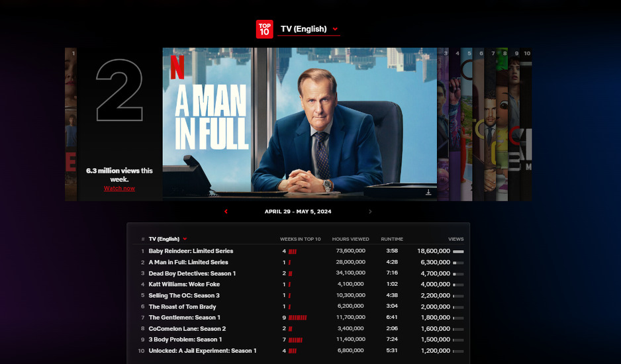Screen dimensions: 621x364
Task: Click Selling The OC: Season 3
Action: [184, 295]
